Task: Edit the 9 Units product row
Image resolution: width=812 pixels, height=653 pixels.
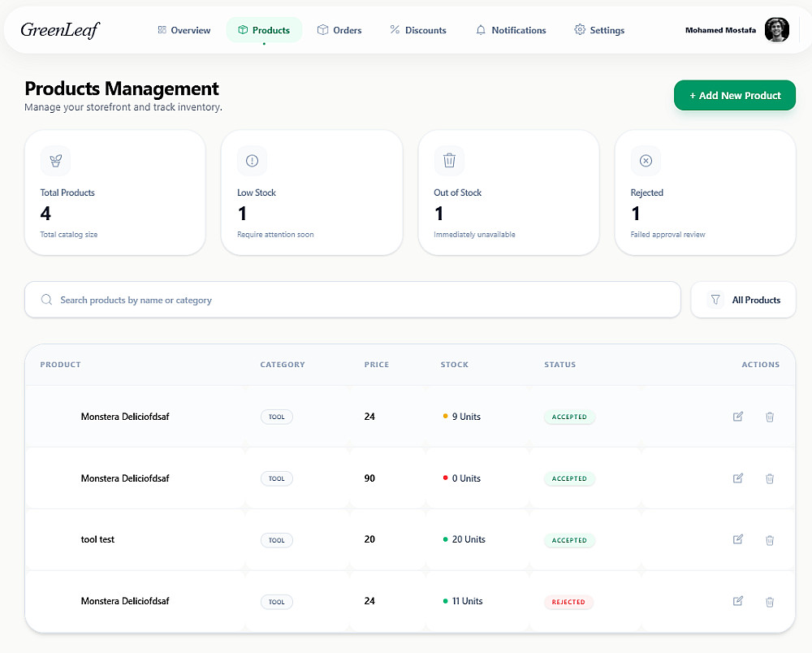Action: point(738,417)
